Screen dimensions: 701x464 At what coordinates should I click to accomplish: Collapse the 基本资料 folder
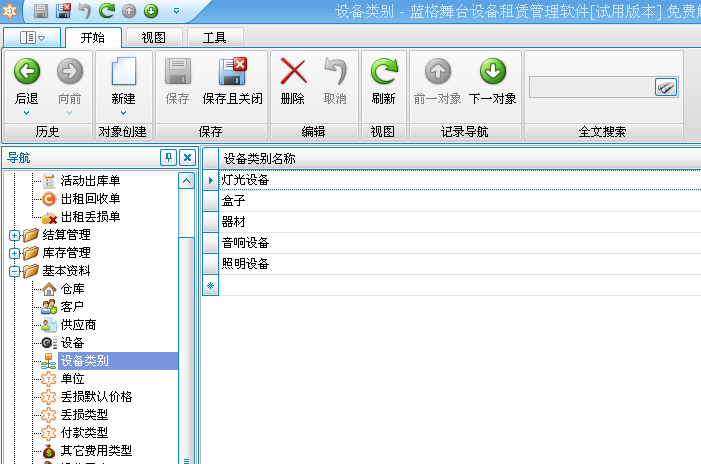(x=14, y=271)
